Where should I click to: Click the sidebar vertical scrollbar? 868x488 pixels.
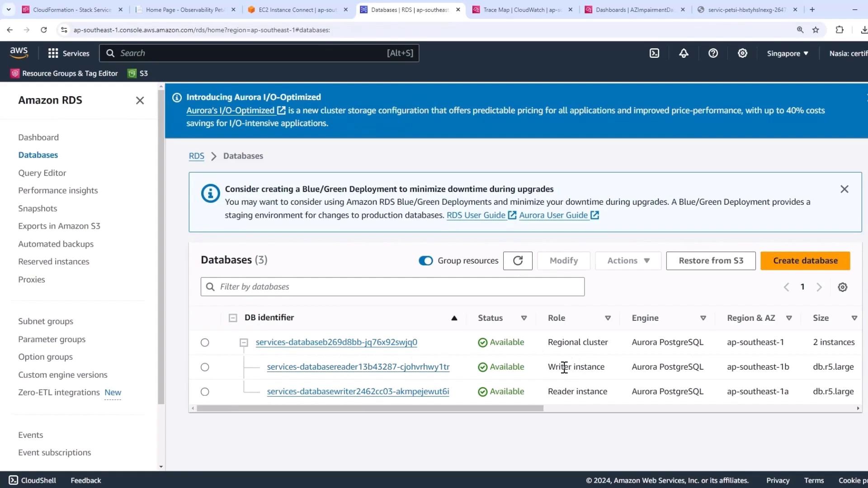[x=161, y=247]
